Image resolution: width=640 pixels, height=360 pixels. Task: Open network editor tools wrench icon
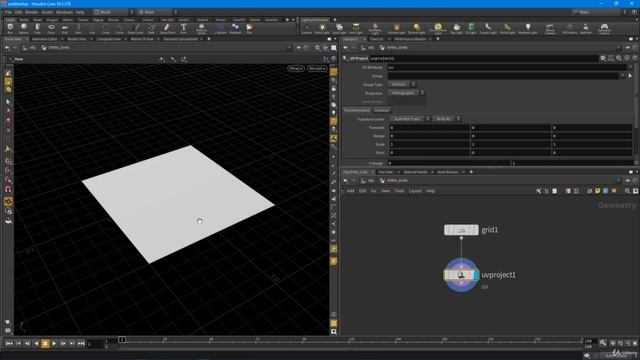[x=539, y=191]
